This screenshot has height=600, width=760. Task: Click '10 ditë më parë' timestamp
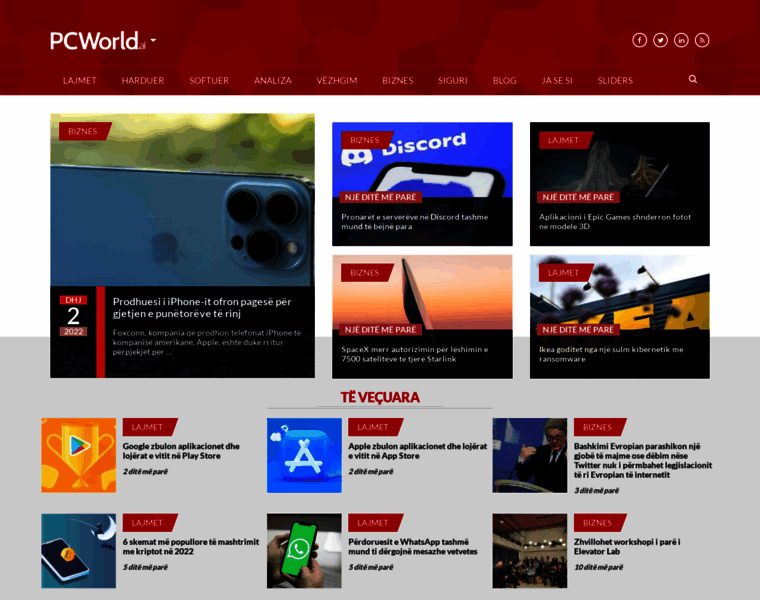pos(598,567)
